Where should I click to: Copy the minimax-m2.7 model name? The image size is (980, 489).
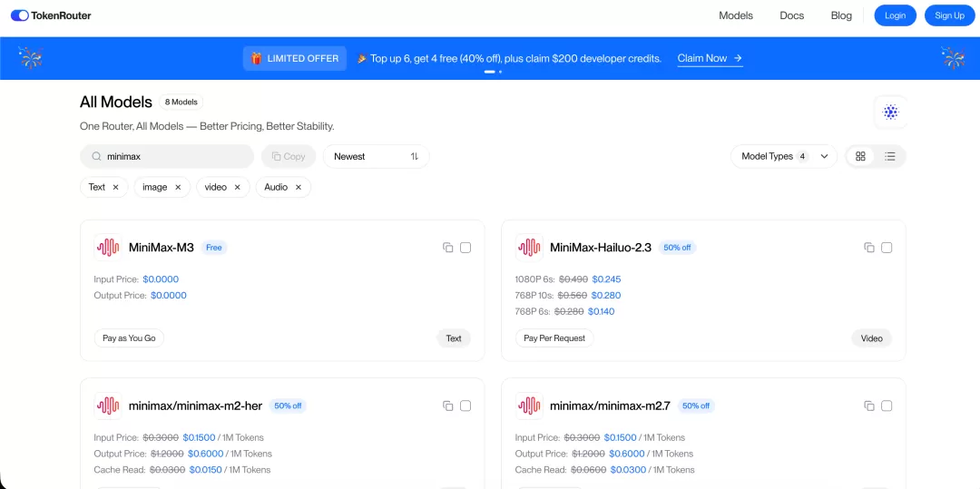[868, 406]
